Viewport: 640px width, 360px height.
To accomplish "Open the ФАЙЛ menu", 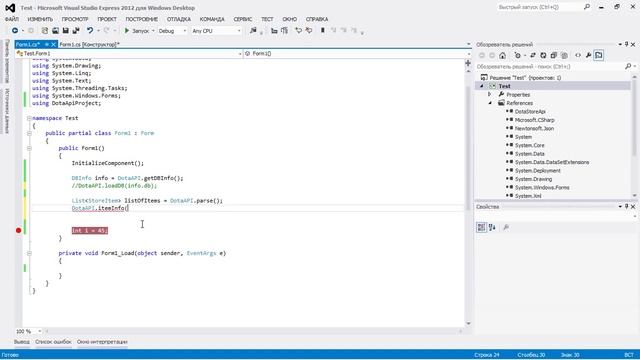I will (12, 19).
